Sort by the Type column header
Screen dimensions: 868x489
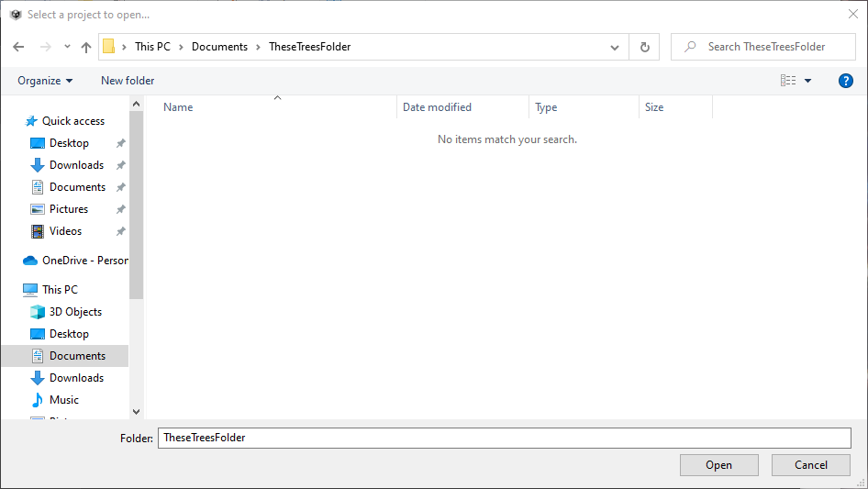click(x=584, y=106)
